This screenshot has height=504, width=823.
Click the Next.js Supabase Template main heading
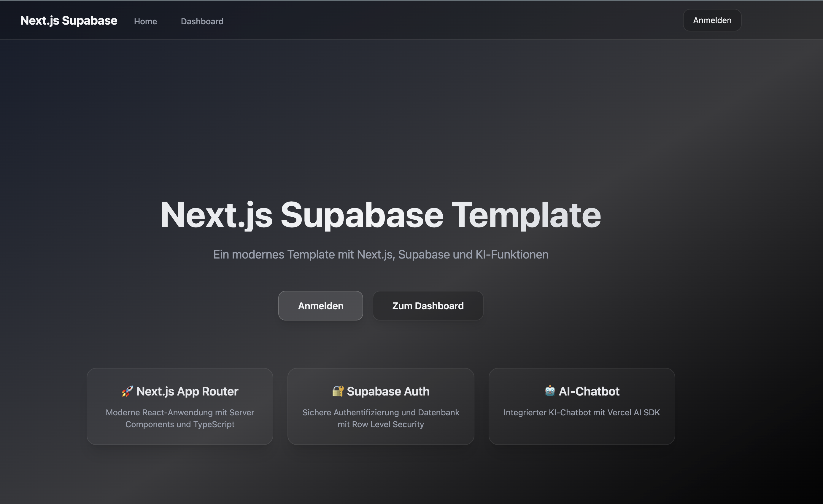click(x=380, y=215)
